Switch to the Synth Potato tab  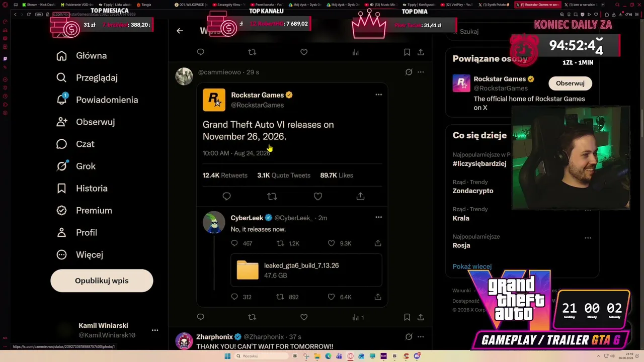(x=495, y=5)
